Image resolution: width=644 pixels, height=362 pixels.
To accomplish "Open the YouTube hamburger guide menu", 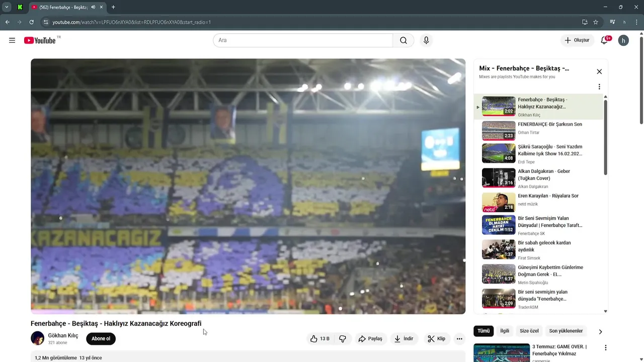I will [12, 40].
